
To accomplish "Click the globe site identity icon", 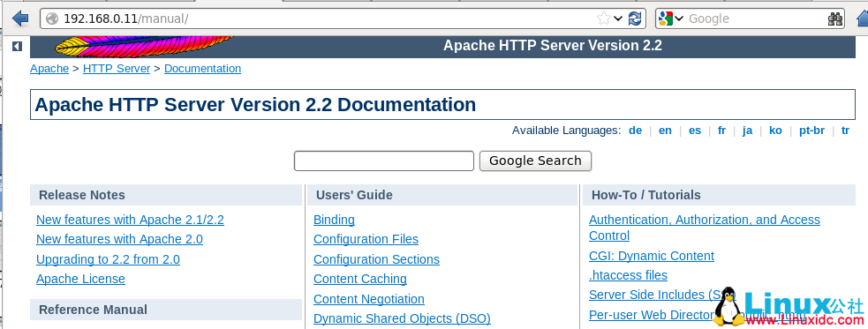I will (x=52, y=19).
